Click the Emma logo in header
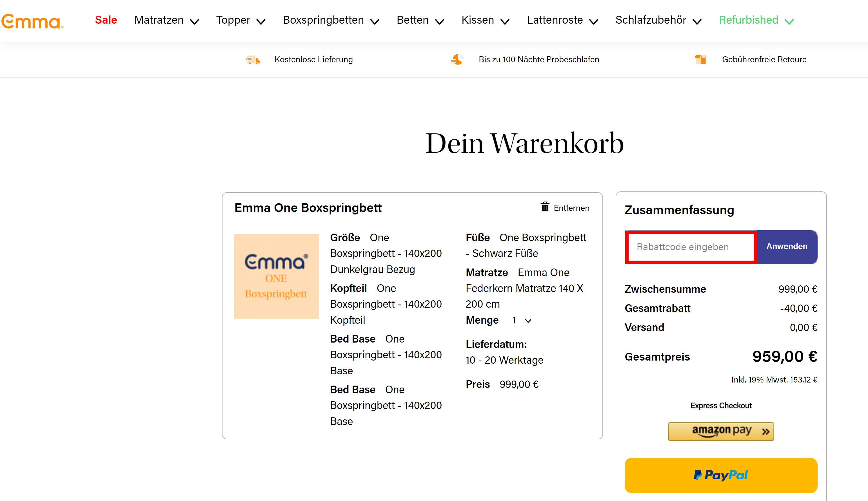 (33, 21)
